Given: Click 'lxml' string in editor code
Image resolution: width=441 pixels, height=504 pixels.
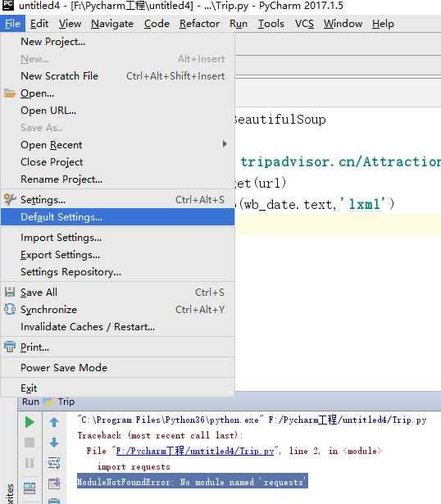Looking at the screenshot, I should point(366,204).
